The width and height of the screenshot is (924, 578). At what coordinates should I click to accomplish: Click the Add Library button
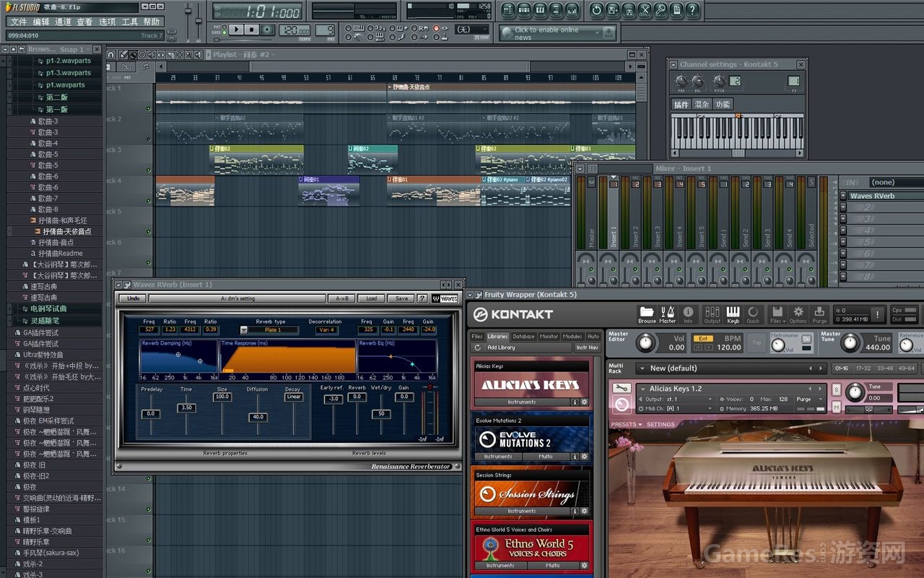(x=501, y=348)
